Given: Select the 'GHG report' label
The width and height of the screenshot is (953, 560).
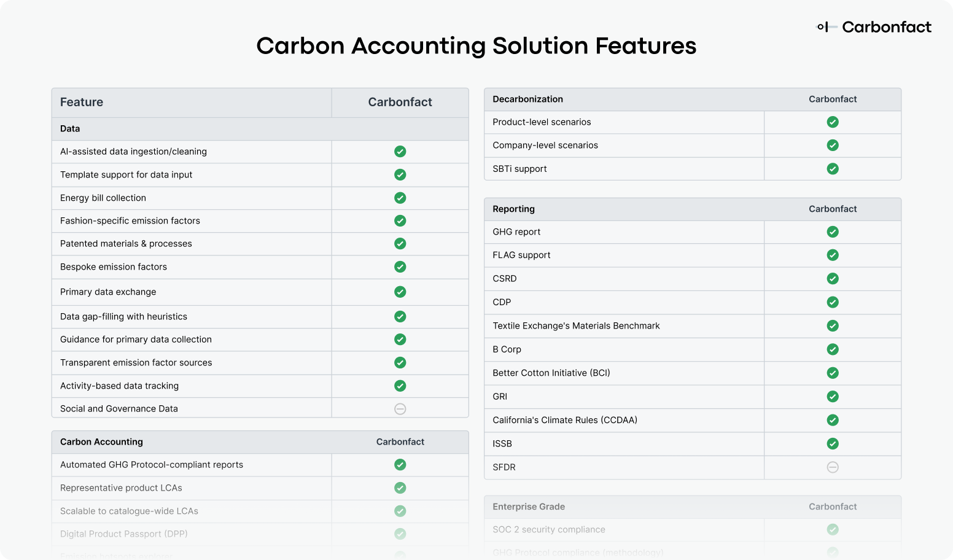Looking at the screenshot, I should pos(516,232).
